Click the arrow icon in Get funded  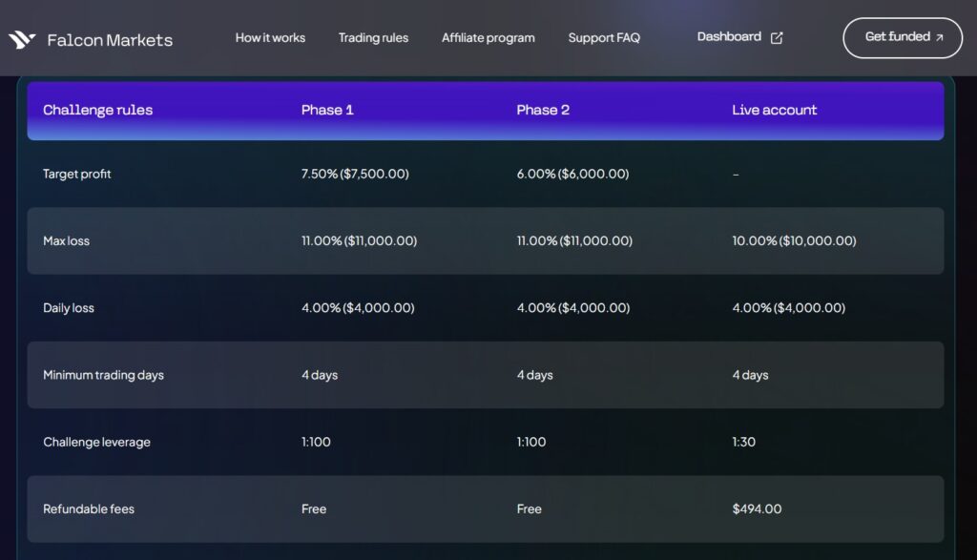(x=940, y=38)
